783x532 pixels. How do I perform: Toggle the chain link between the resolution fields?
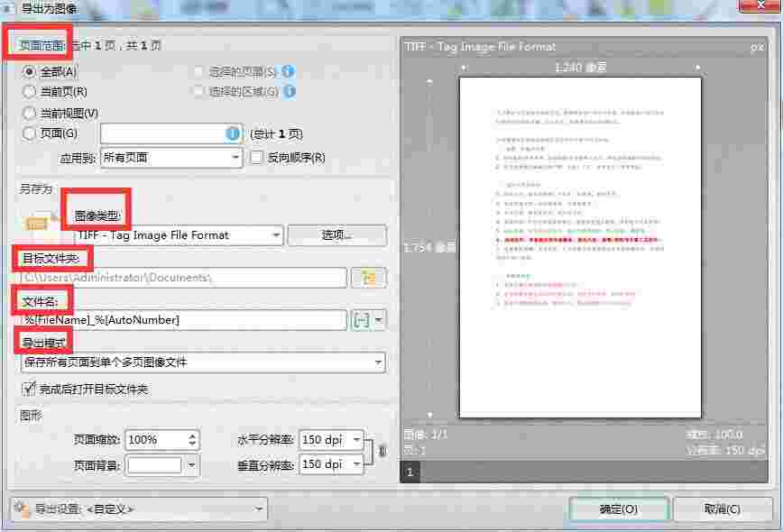382,450
